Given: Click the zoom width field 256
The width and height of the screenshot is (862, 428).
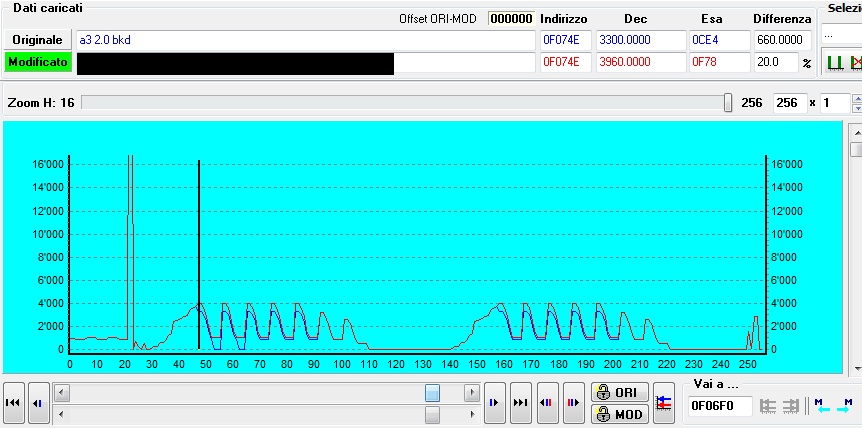Looking at the screenshot, I should [789, 103].
